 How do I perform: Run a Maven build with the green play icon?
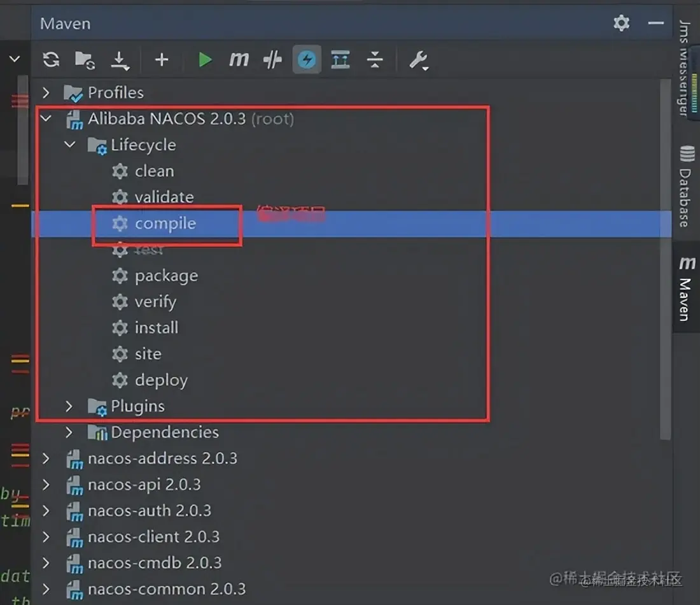[205, 60]
